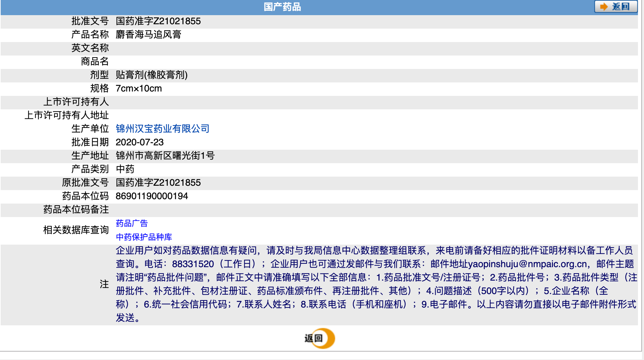Click phone number 88331520 in the note
The height and width of the screenshot is (360, 644).
point(193,264)
